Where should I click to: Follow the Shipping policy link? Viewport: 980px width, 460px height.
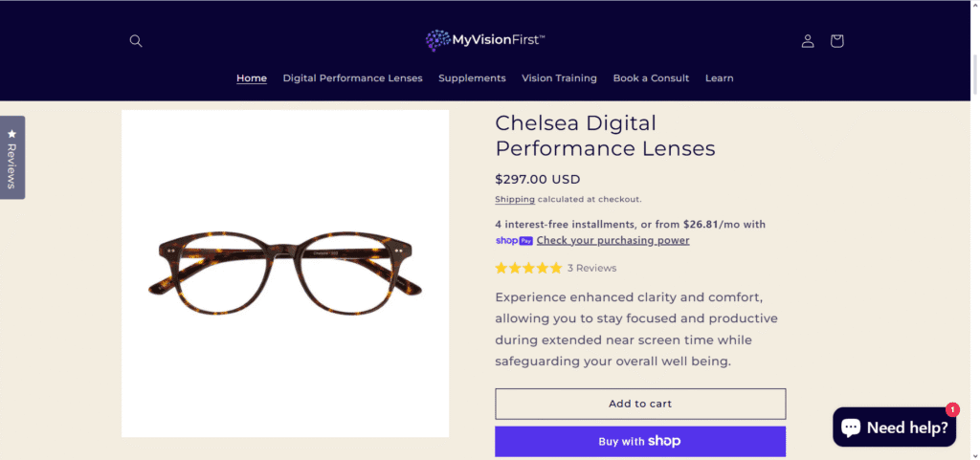[x=515, y=200]
